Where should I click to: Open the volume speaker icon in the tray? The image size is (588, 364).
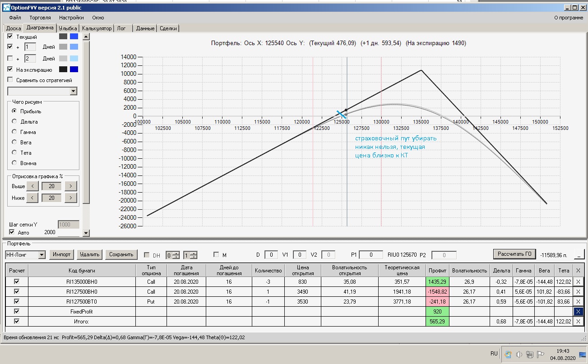click(519, 354)
